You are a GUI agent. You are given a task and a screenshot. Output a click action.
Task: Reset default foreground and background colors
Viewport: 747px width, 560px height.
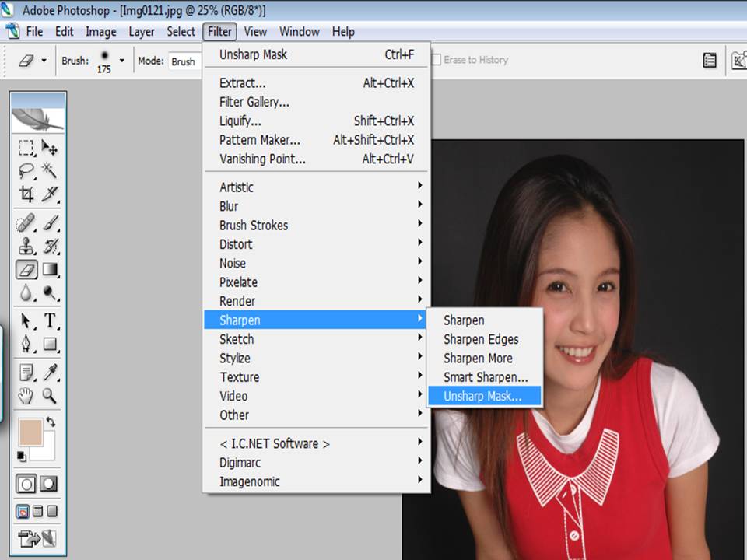[22, 457]
